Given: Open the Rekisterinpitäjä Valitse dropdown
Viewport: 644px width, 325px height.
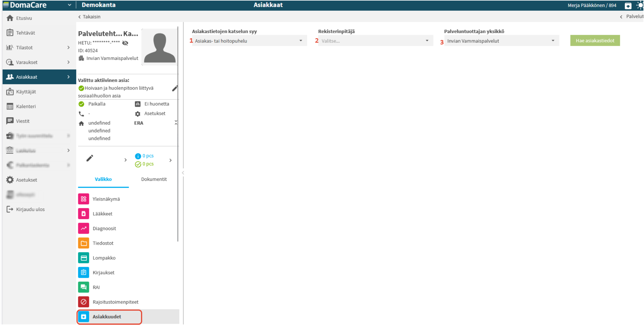Looking at the screenshot, I should 375,41.
